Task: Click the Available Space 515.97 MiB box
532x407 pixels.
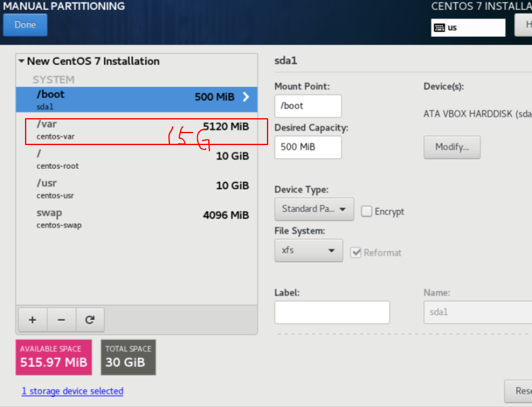Action: (54, 358)
